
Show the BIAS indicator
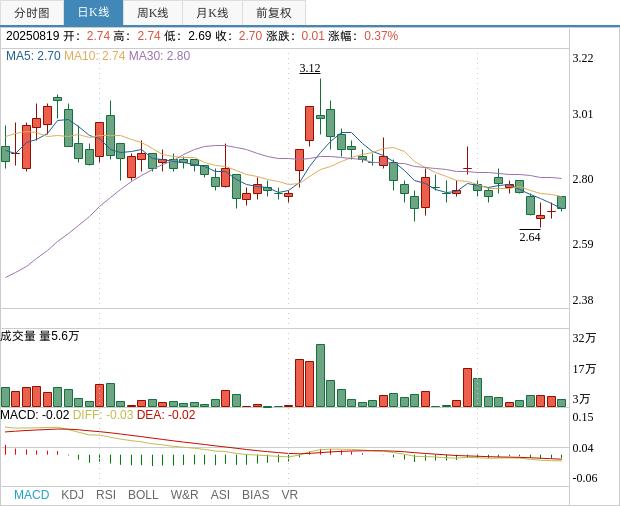click(255, 495)
